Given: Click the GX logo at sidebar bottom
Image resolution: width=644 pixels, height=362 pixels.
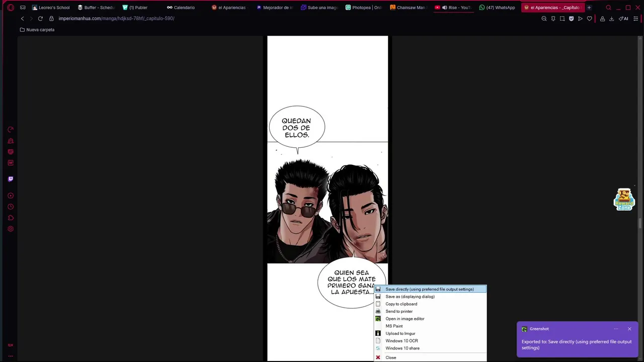Looking at the screenshot, I should point(11,345).
